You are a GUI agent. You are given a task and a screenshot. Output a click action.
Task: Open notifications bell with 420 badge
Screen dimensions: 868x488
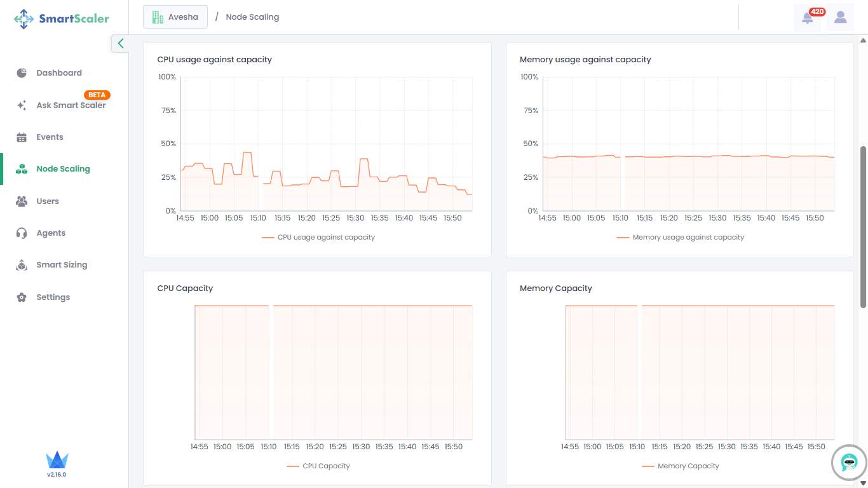(x=807, y=18)
